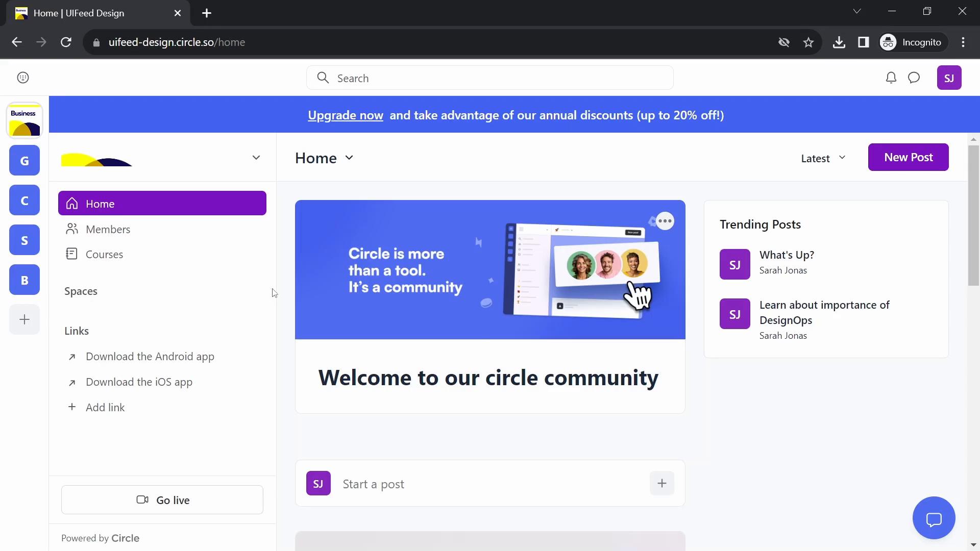Click the What's Up trending post
The width and height of the screenshot is (980, 551).
787,254
